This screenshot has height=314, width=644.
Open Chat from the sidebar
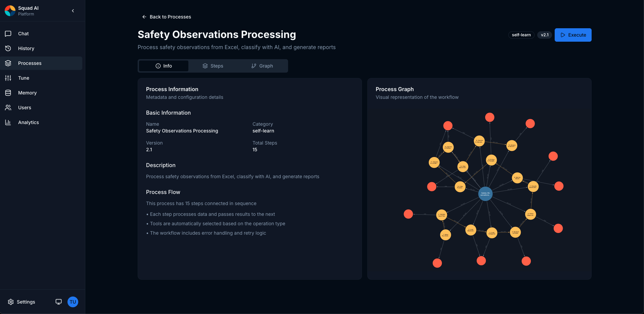click(x=24, y=34)
